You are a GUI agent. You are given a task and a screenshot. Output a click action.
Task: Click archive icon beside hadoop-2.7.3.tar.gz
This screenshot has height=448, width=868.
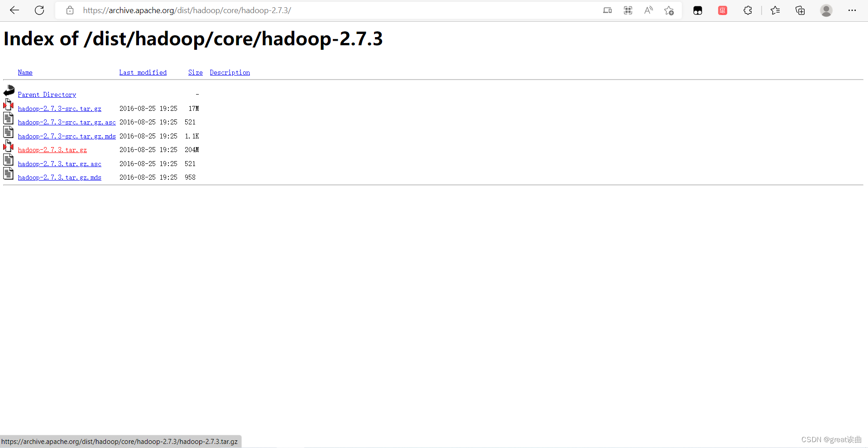(9, 146)
